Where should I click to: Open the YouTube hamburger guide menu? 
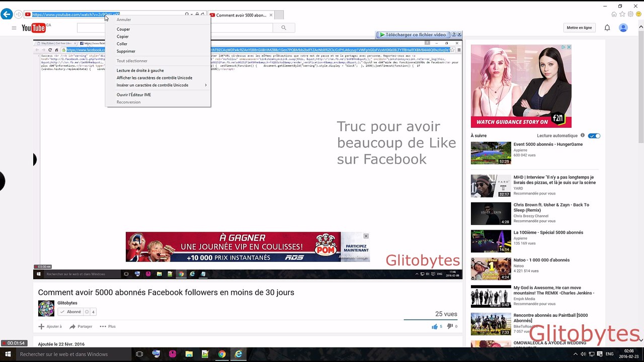[x=14, y=28]
